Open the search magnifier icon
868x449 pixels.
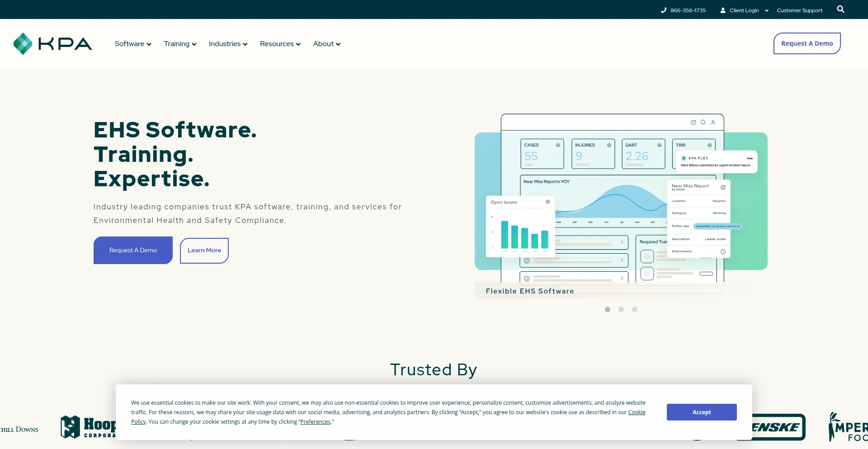840,9
